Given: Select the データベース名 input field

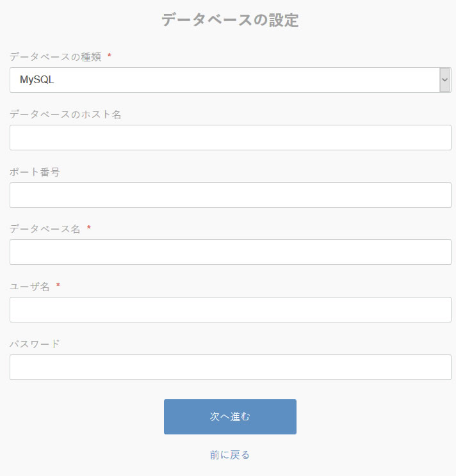Looking at the screenshot, I should [x=231, y=252].
